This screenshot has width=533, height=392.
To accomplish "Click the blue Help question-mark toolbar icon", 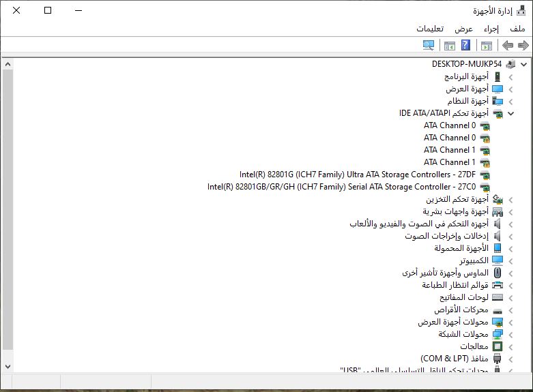I will pos(465,45).
